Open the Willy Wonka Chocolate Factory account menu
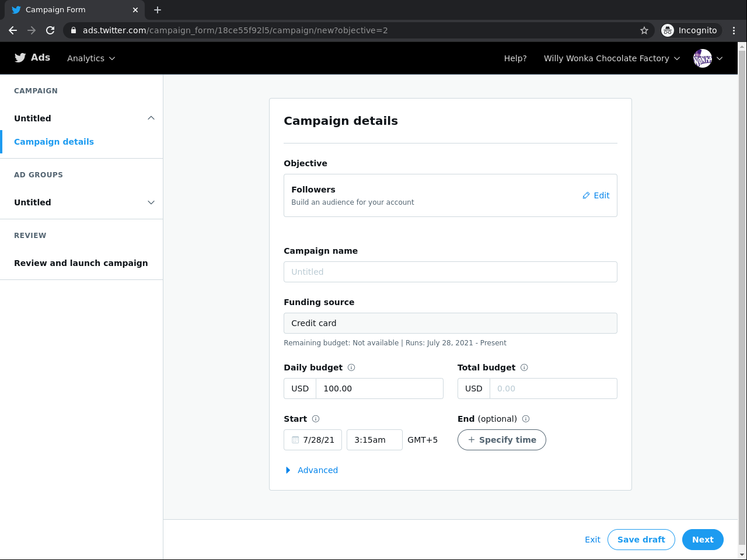 pos(612,58)
